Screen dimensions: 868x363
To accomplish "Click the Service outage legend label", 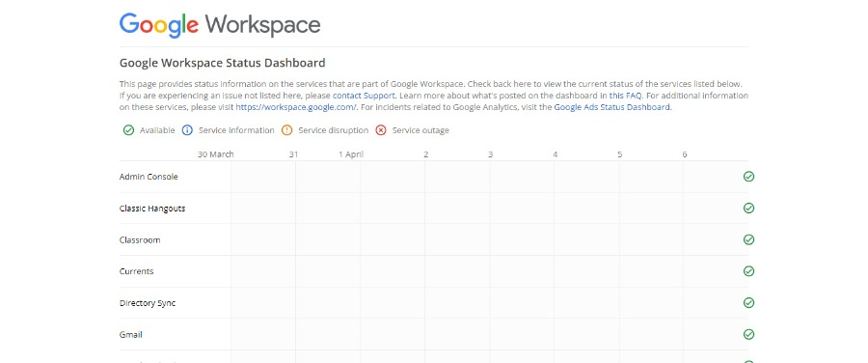I will tap(420, 130).
